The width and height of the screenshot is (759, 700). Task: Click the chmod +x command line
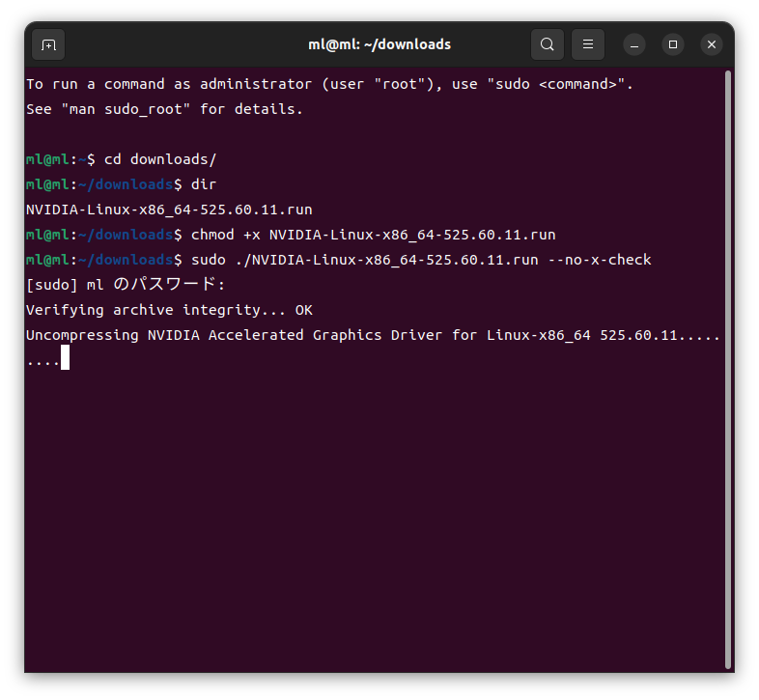click(x=291, y=235)
